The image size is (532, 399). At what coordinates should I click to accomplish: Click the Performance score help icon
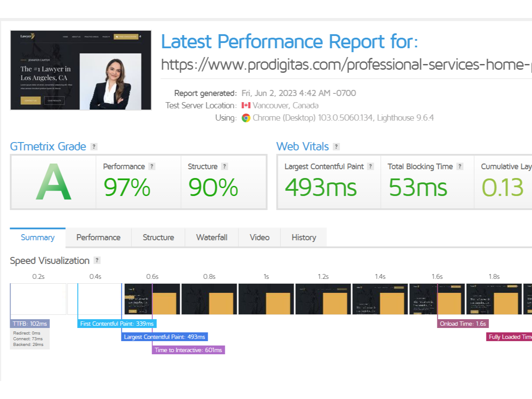pos(152,166)
